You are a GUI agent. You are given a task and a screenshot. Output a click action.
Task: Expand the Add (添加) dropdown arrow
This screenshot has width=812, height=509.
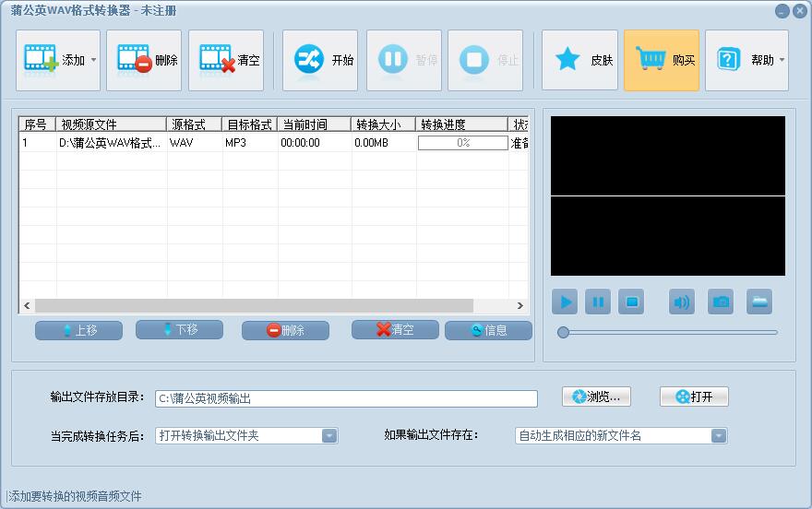[x=93, y=61]
